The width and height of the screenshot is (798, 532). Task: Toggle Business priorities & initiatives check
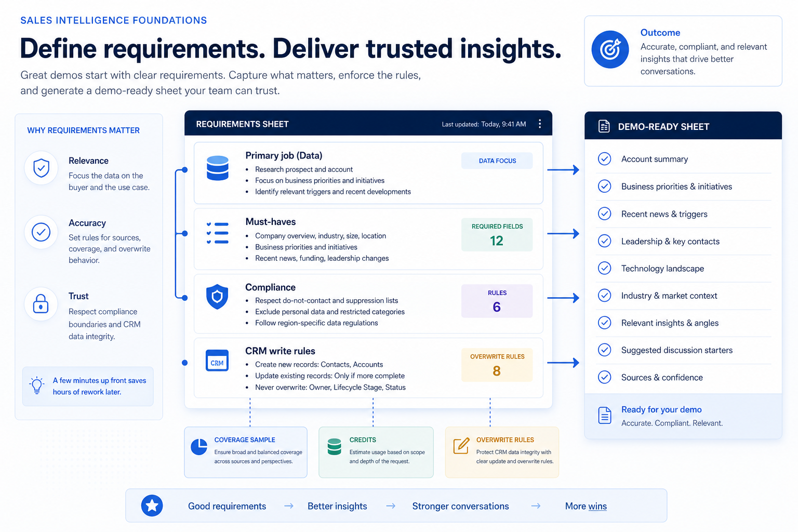(x=605, y=186)
